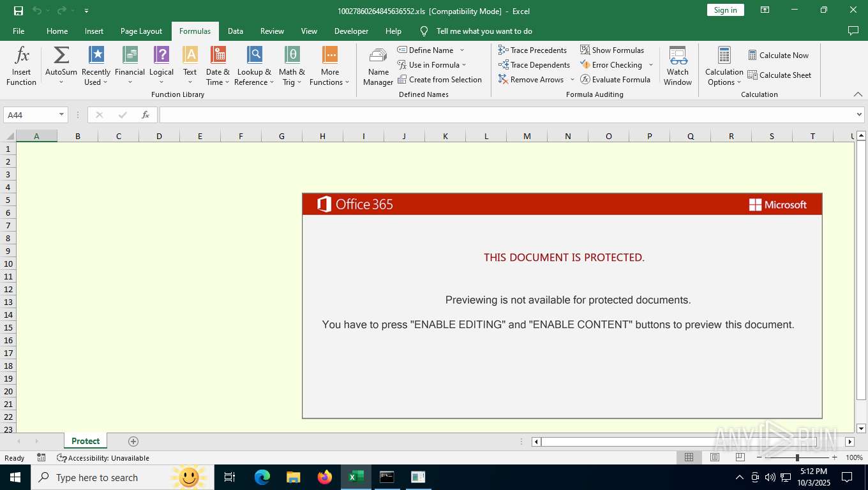
Task: Open Evaluate Formula
Action: (x=615, y=79)
